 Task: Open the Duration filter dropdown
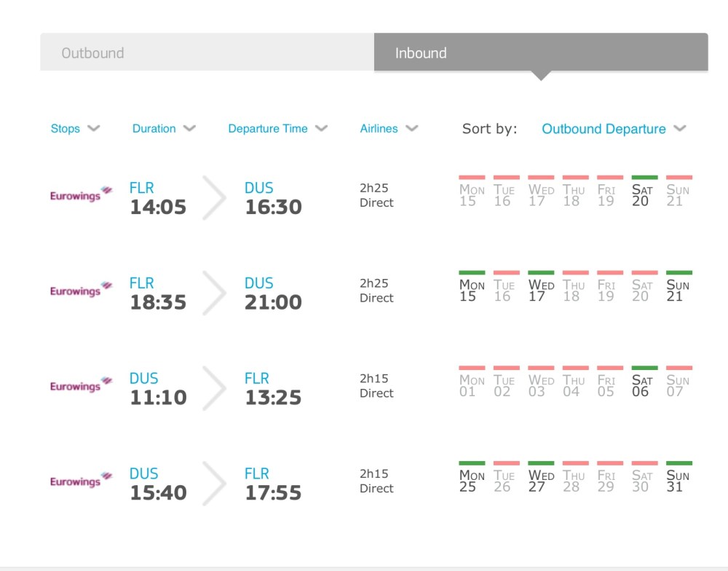pyautogui.click(x=163, y=129)
